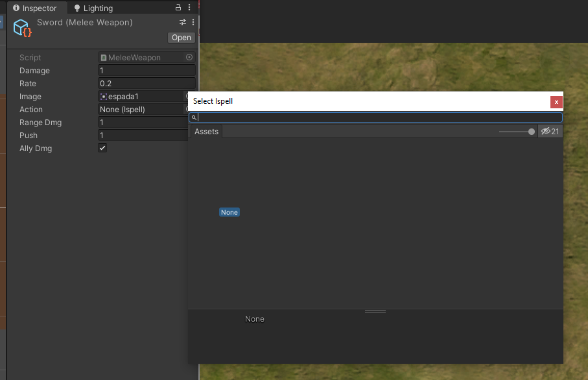This screenshot has height=380, width=588.
Task: Click the Sword prefab cube icon
Action: (21, 27)
